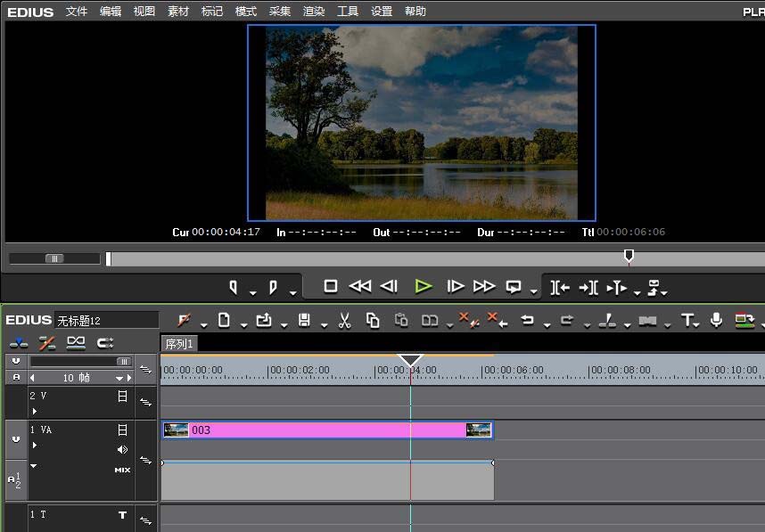Open undo history dropdown arrow
The image size is (765, 532).
547,326
